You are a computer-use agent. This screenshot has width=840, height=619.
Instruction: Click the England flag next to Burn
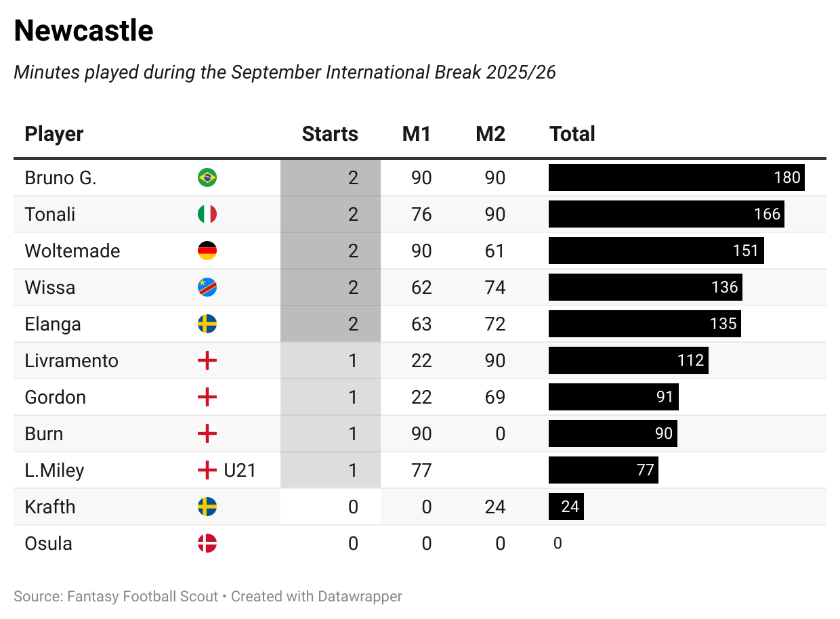pos(207,434)
